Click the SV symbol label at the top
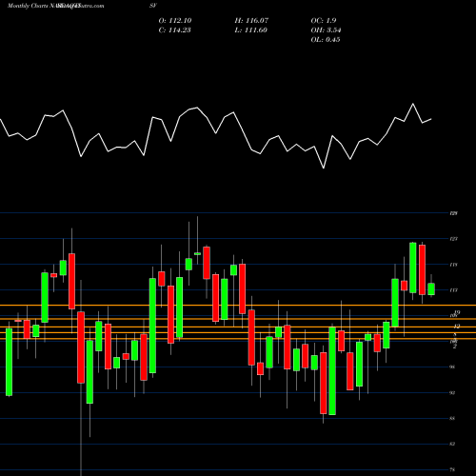 (x=153, y=6)
